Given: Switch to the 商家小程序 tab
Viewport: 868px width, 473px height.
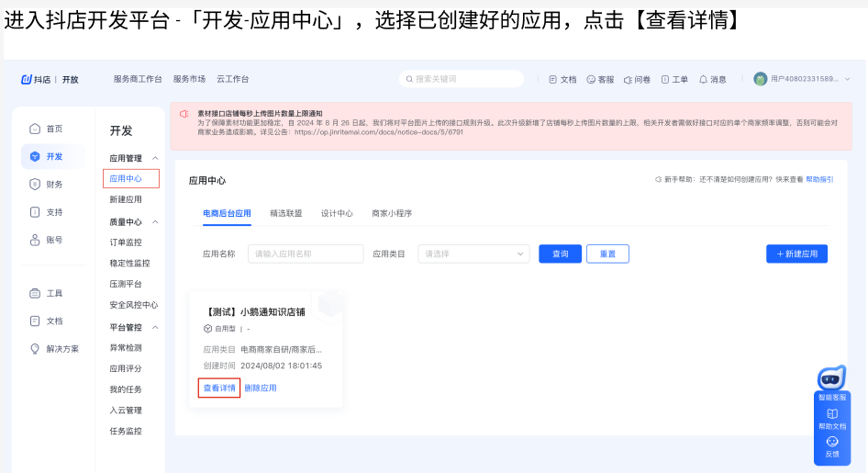Looking at the screenshot, I should point(392,213).
